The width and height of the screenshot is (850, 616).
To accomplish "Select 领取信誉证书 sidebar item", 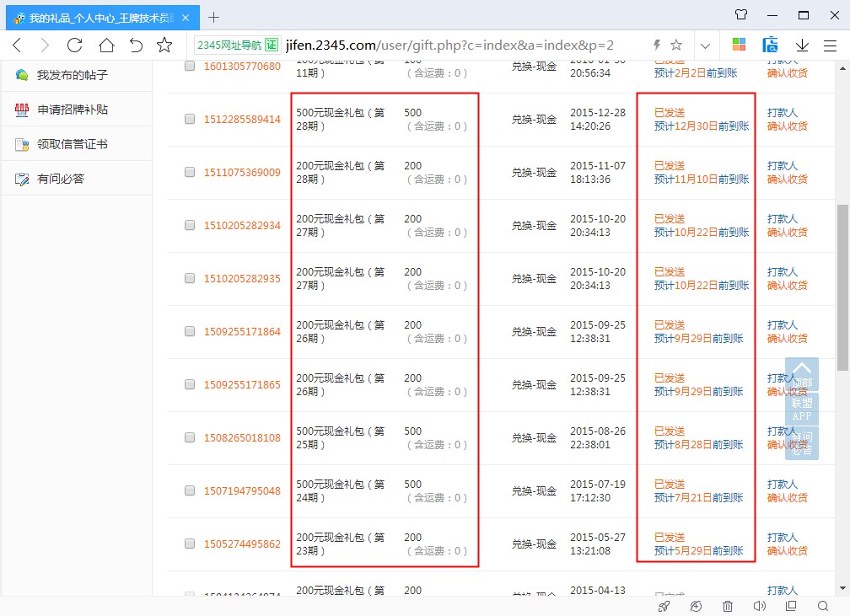I will click(72, 144).
